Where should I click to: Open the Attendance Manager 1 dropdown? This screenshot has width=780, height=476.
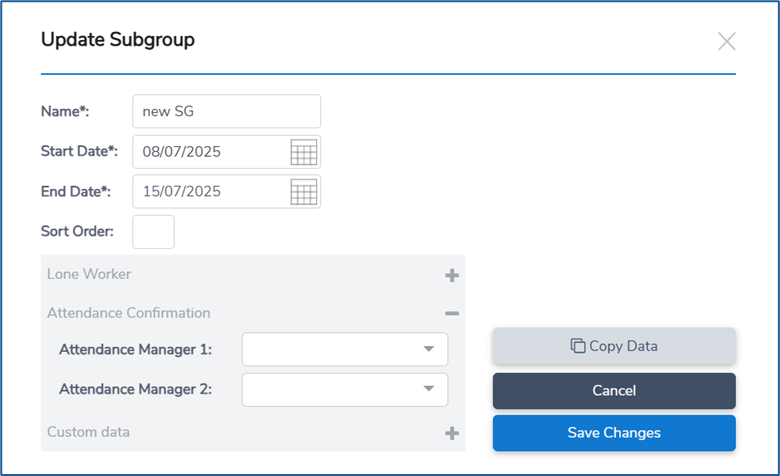pyautogui.click(x=345, y=349)
